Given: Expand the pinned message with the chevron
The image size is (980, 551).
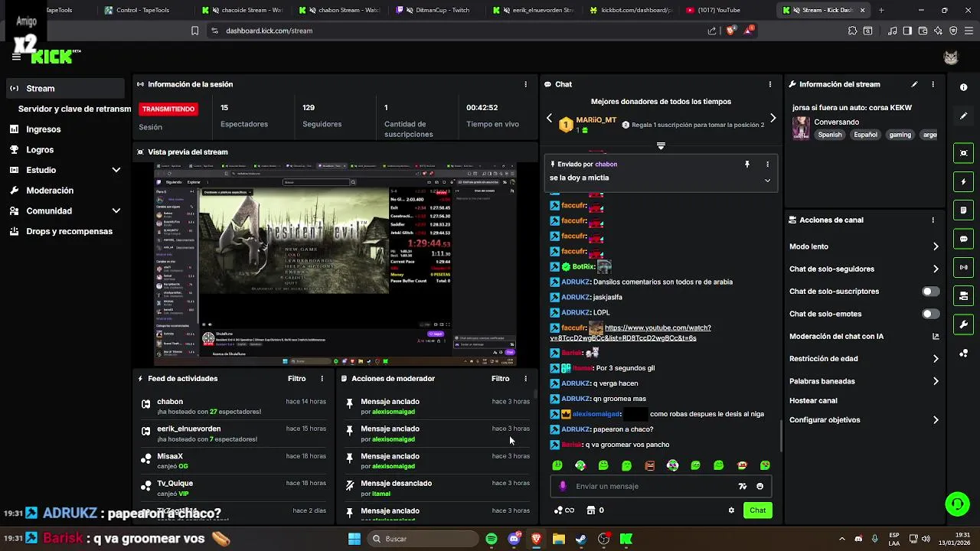Looking at the screenshot, I should (x=767, y=180).
